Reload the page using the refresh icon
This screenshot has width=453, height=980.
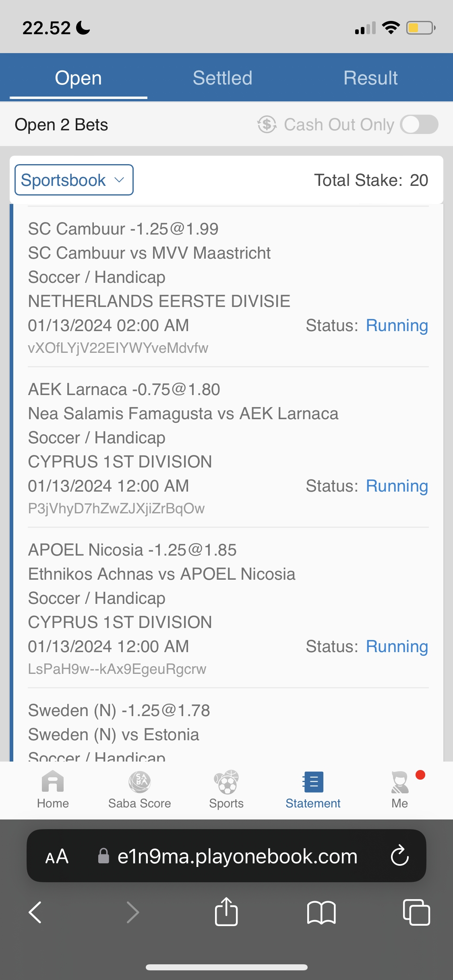click(399, 856)
